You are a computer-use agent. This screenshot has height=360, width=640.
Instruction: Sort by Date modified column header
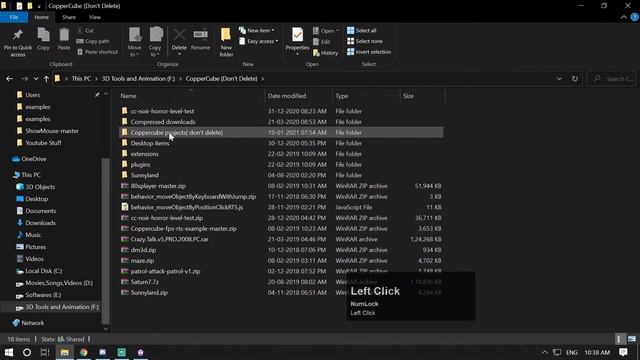[x=298, y=96]
